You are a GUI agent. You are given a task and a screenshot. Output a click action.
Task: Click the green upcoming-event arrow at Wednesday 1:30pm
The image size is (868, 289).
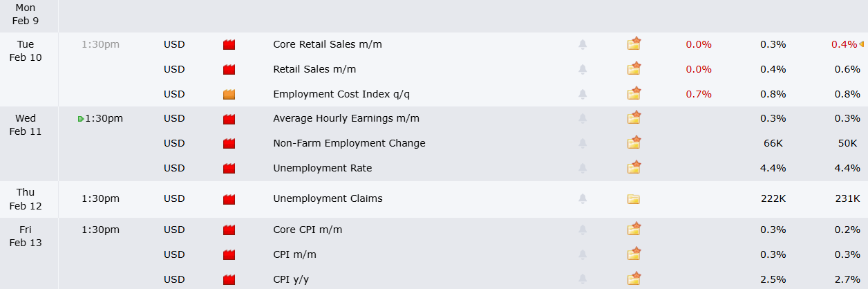click(81, 119)
